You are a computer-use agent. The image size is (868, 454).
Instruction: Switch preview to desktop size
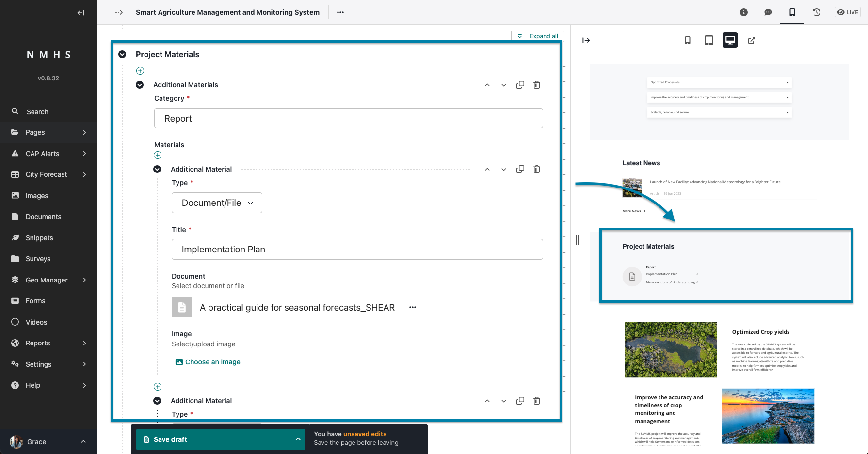(x=730, y=40)
